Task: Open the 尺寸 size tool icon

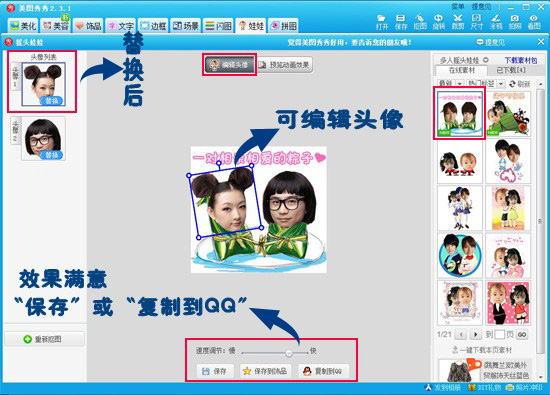Action: click(x=476, y=22)
